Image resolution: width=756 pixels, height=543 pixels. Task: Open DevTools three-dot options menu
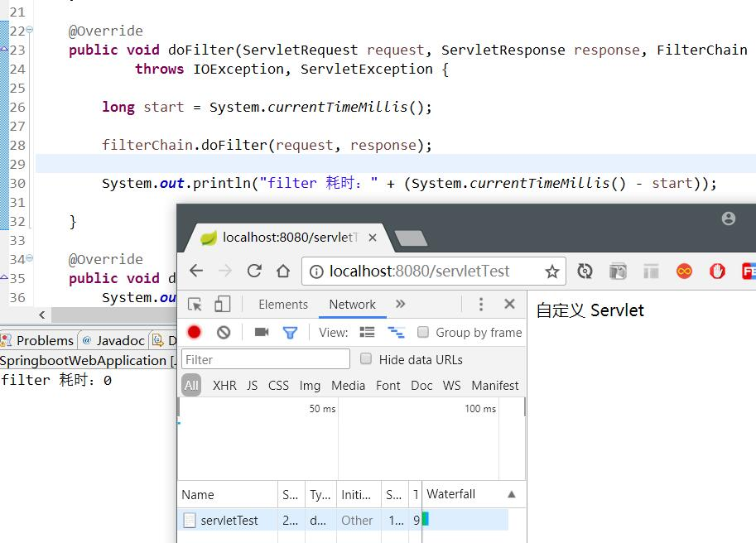pyautogui.click(x=481, y=304)
